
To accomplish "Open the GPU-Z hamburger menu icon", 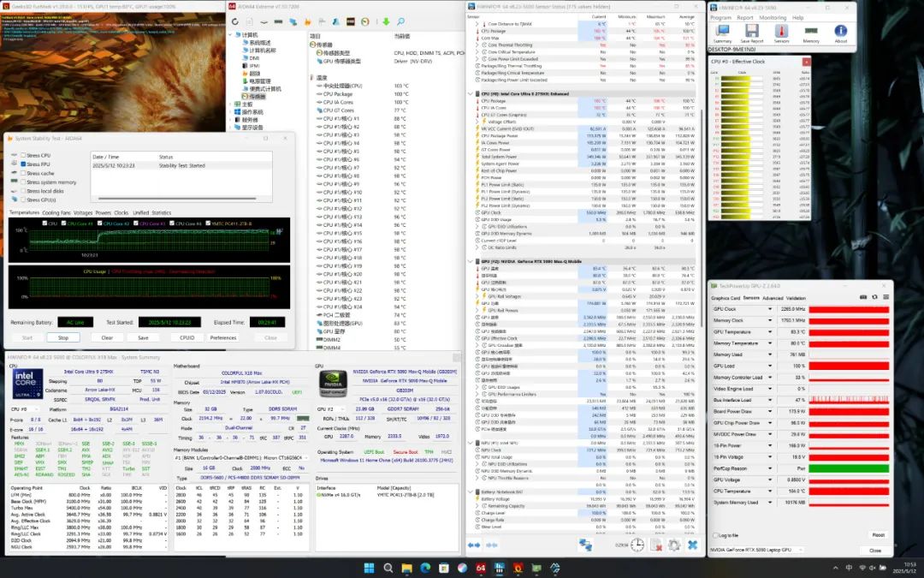I will coord(885,297).
